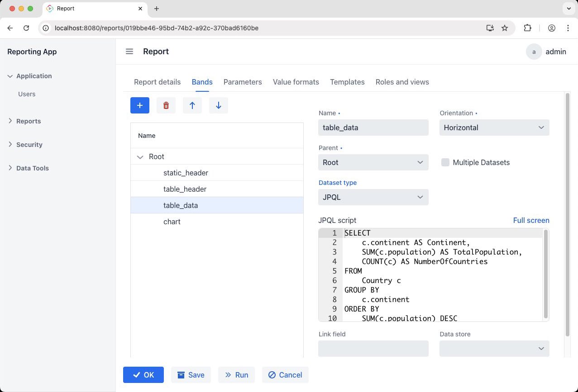Move band down with the arrow icon
Viewport: 578px width, 392px height.
click(219, 105)
